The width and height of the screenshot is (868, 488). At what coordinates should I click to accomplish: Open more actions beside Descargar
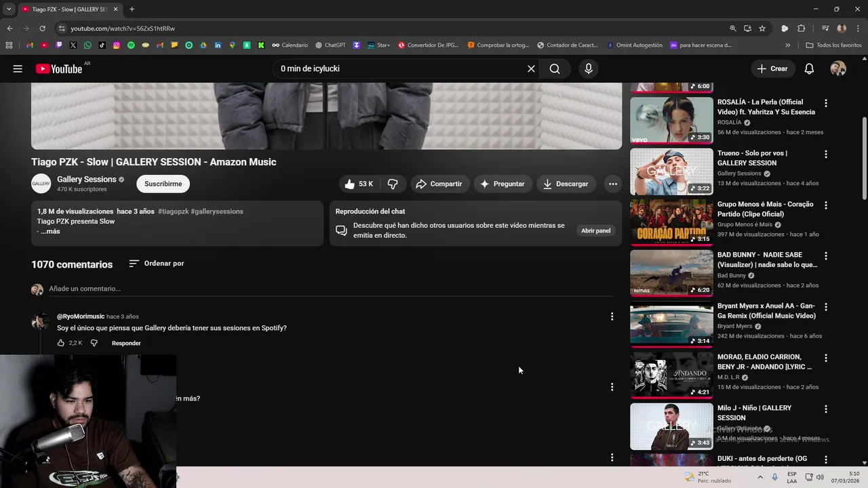pos(613,184)
